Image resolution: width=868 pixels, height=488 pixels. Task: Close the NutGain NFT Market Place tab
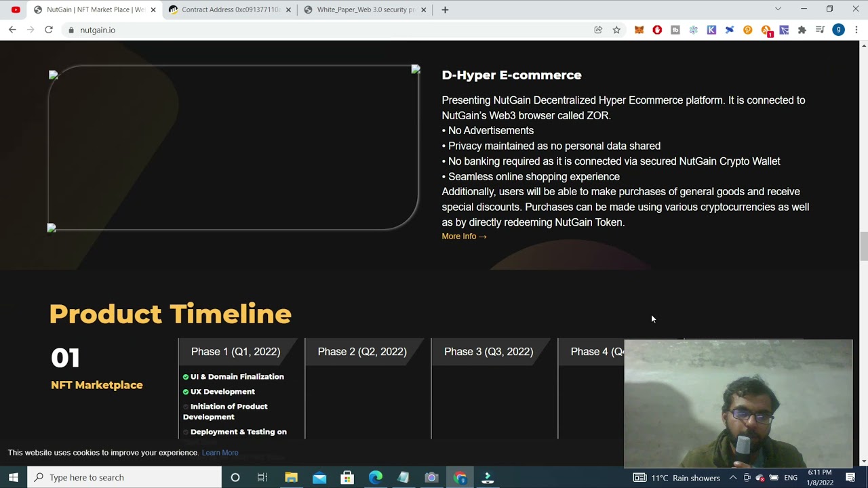[x=153, y=9]
